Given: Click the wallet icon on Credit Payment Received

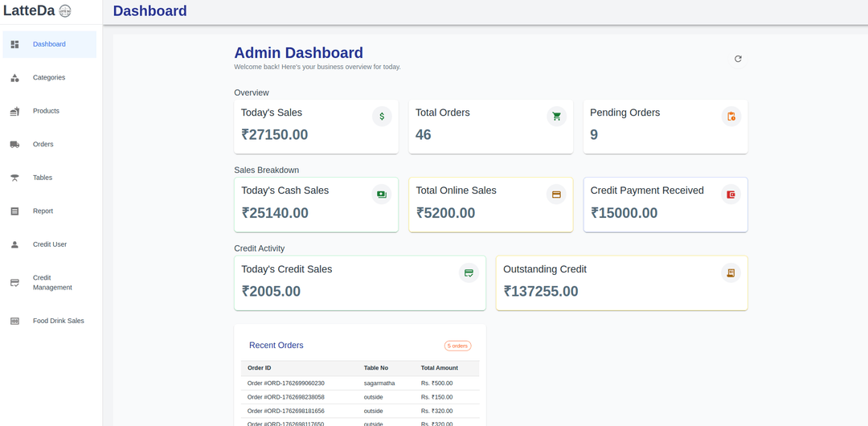Looking at the screenshot, I should (x=731, y=195).
